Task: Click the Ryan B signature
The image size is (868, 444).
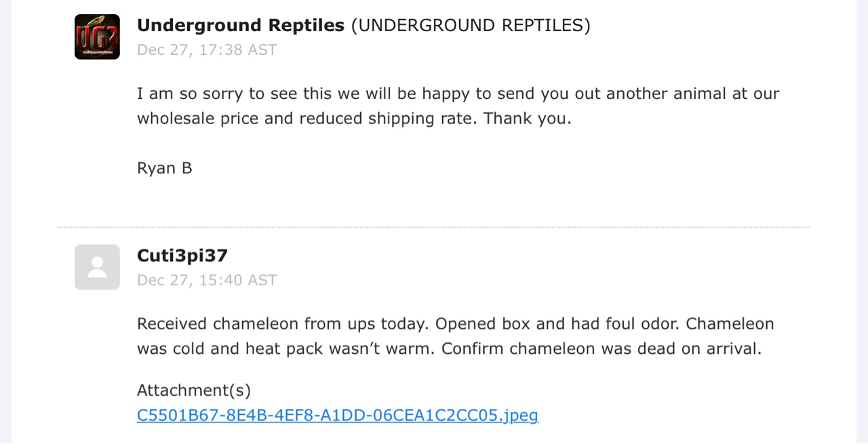Action: point(164,168)
